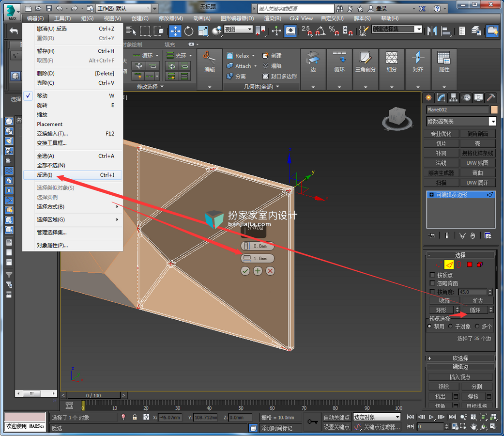Open the Motion command panel tab

coord(466,98)
